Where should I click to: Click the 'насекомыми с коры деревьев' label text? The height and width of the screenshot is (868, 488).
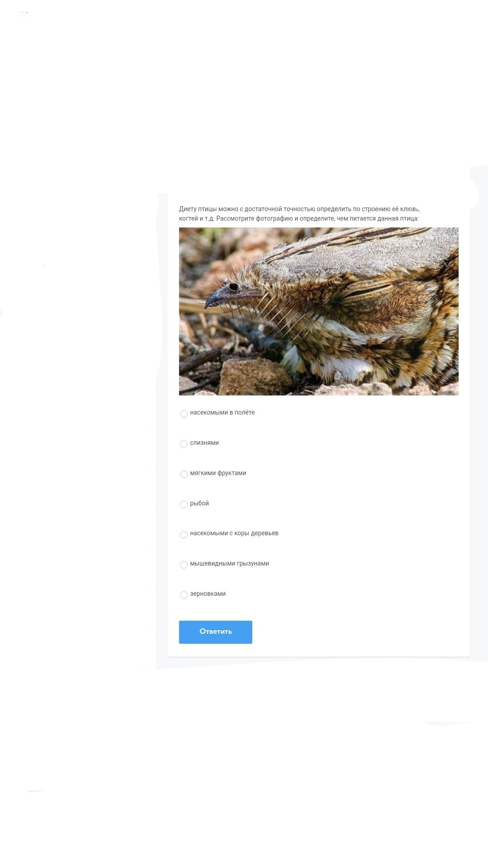coord(234,533)
